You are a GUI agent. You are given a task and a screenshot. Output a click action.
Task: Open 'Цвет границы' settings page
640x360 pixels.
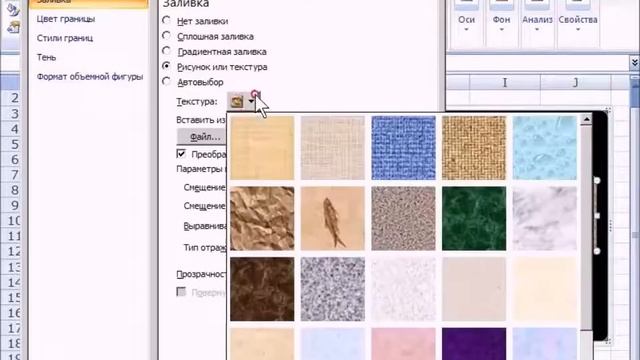[66, 19]
